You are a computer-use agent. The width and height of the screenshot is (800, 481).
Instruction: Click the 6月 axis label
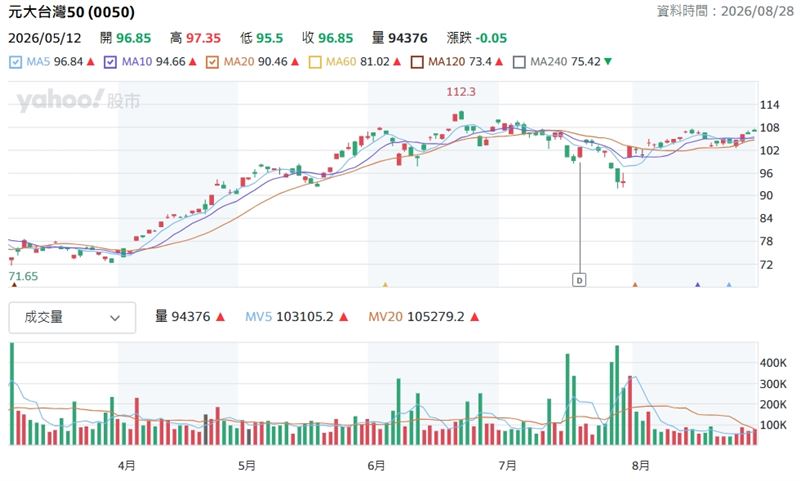376,465
